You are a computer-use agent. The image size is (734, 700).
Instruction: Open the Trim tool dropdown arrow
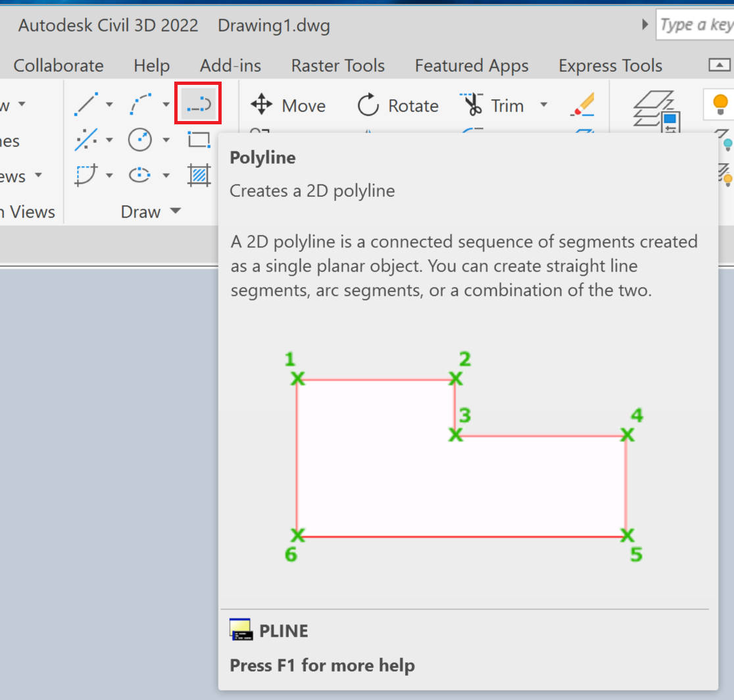point(543,105)
